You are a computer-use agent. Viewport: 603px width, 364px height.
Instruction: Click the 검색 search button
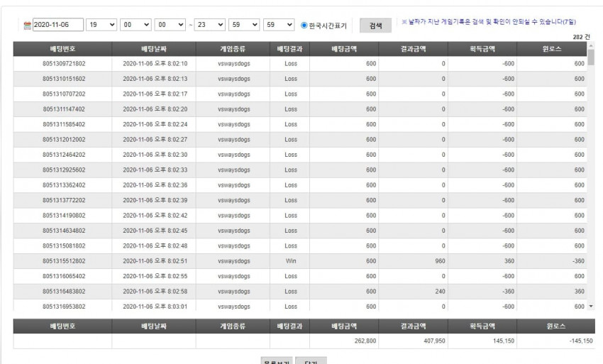pos(375,26)
